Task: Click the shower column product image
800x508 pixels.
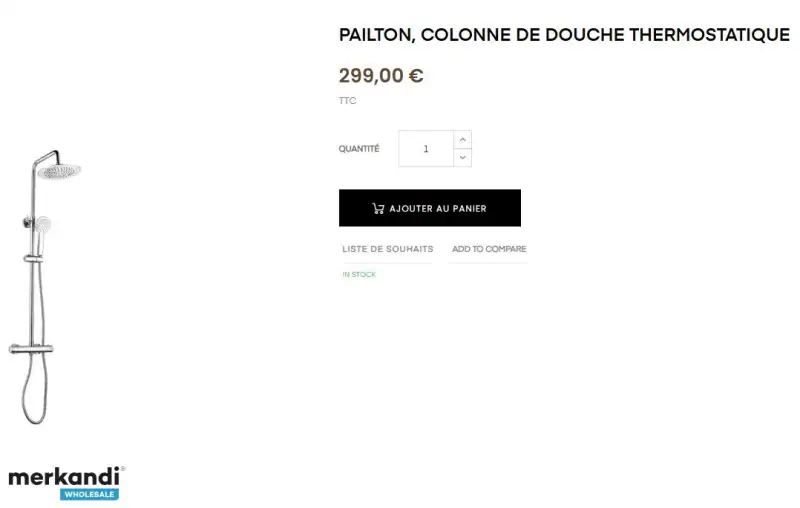Action: coord(44,287)
